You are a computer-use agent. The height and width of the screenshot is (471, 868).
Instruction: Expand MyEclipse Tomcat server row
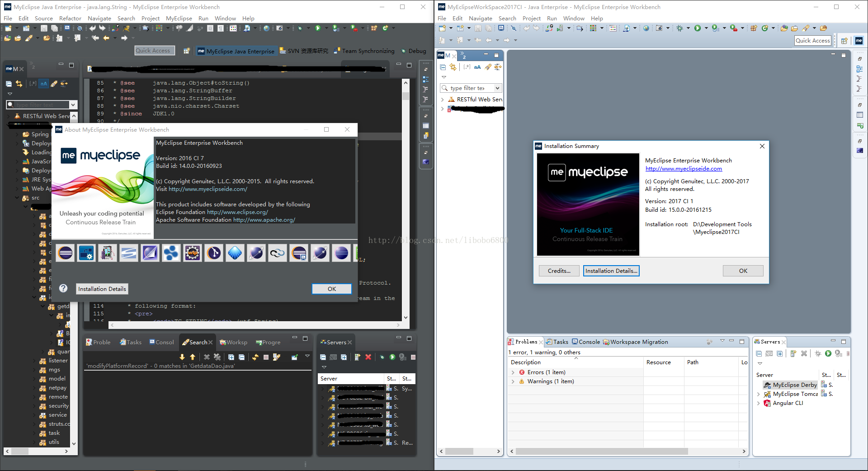point(759,394)
